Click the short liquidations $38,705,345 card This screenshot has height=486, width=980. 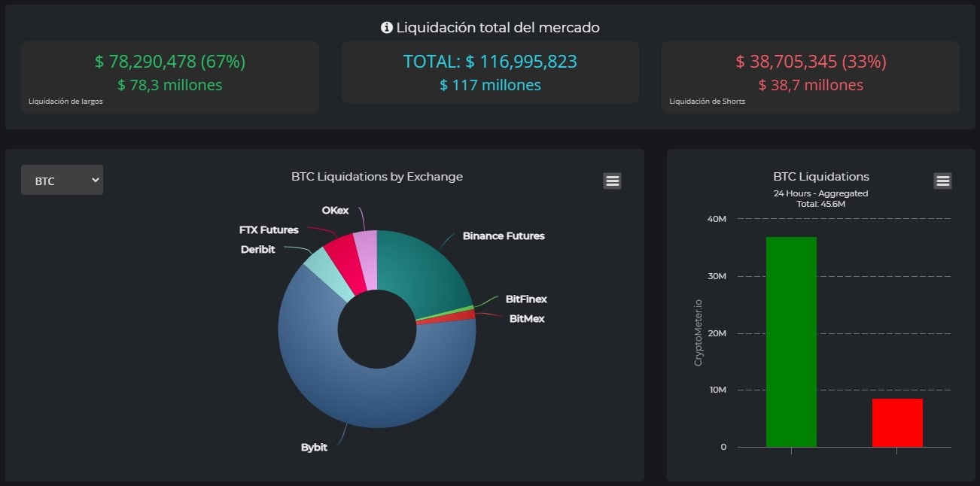click(x=810, y=77)
